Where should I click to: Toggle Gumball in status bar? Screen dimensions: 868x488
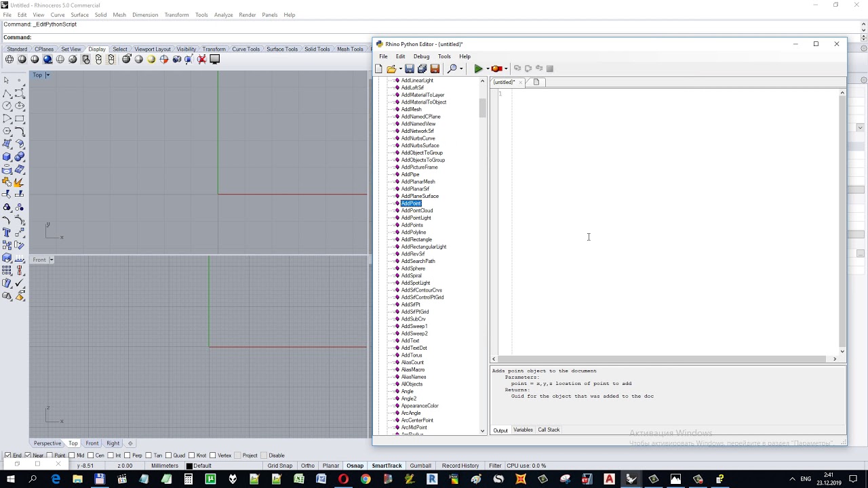coord(420,466)
